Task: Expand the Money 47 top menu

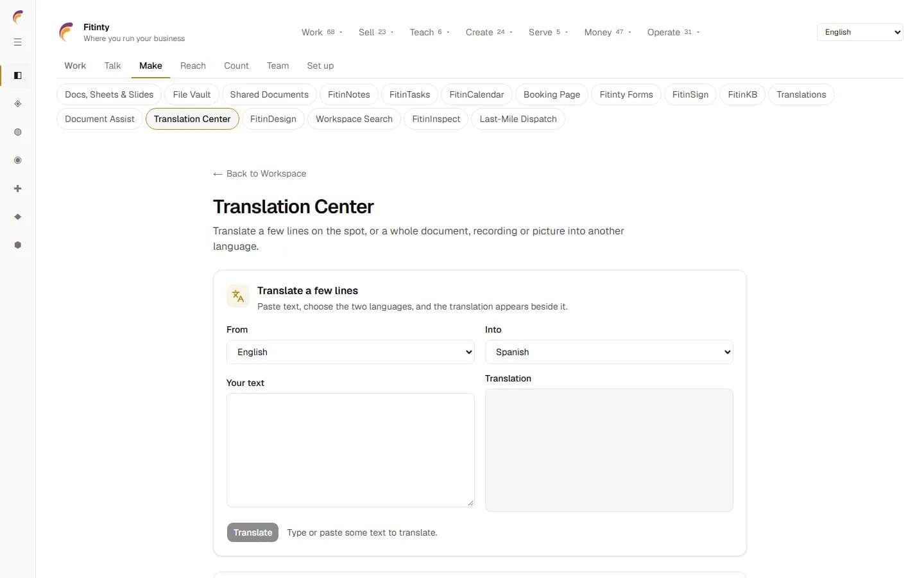Action: (608, 32)
